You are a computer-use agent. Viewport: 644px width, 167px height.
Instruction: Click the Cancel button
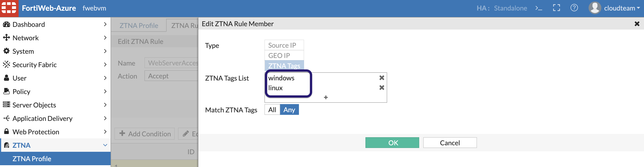click(450, 143)
